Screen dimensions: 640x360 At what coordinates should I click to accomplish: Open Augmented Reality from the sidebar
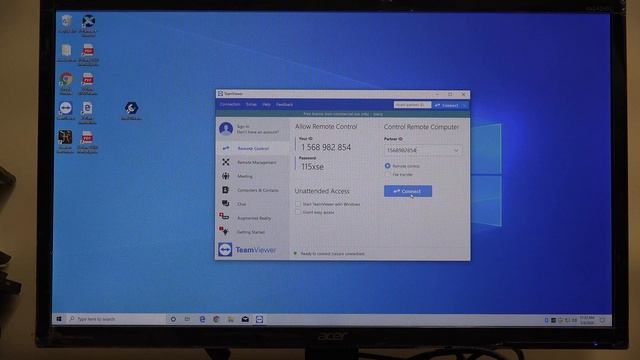[x=253, y=218]
